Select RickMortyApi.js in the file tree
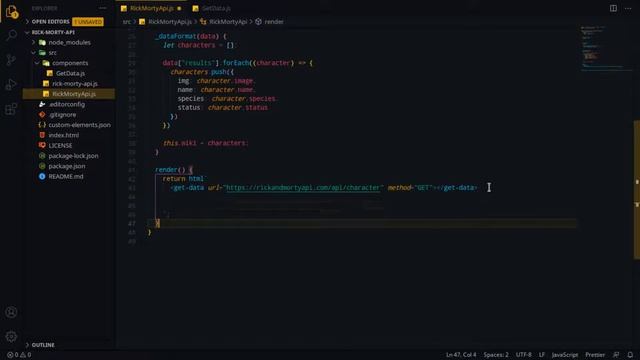This screenshot has height=360, width=640. tap(73, 94)
